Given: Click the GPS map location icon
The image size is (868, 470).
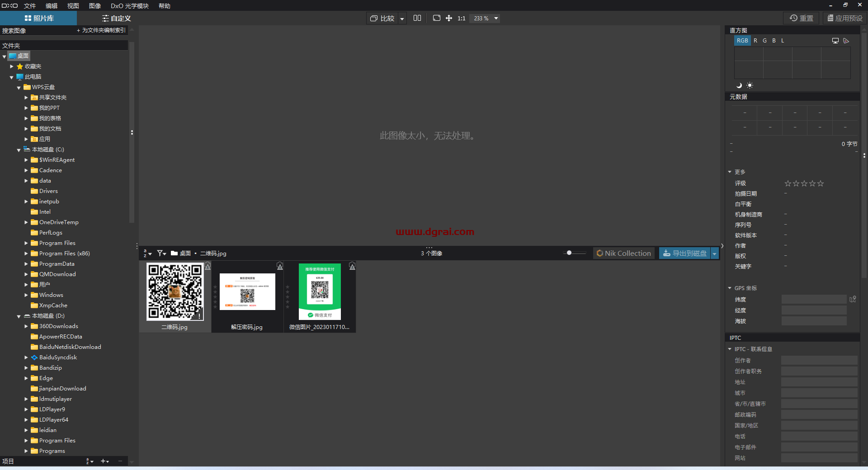Looking at the screenshot, I should 853,299.
